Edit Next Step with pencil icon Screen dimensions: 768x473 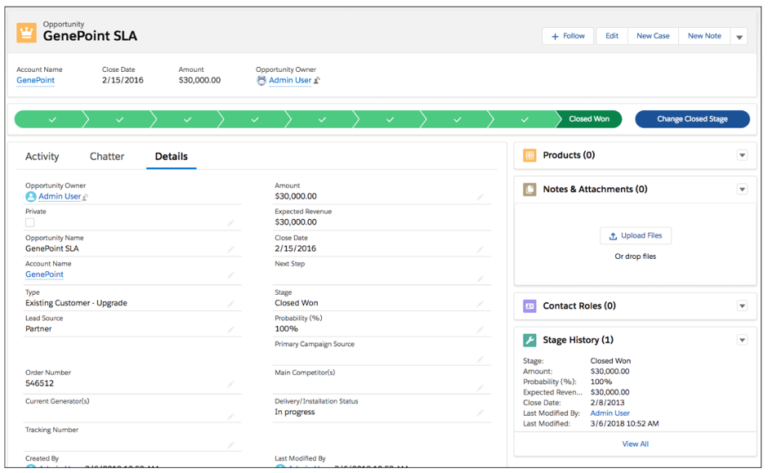coord(480,279)
